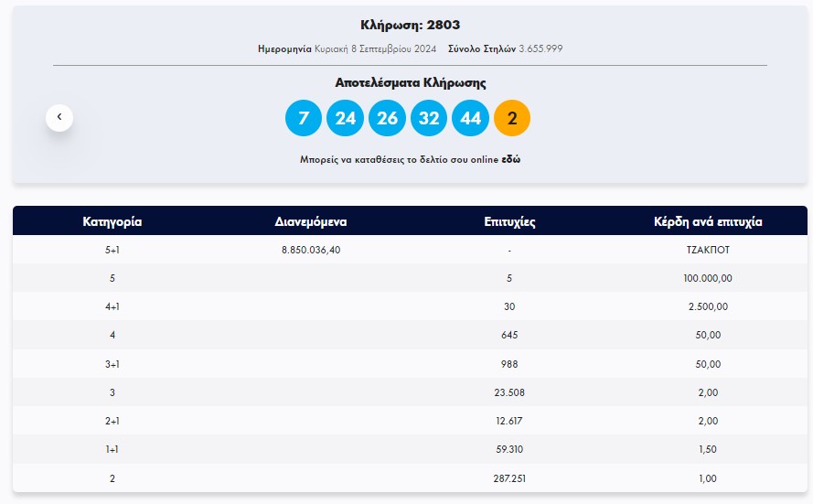Click the prize '100.000,00'
Image resolution: width=813 pixels, height=504 pixels.
pos(708,278)
